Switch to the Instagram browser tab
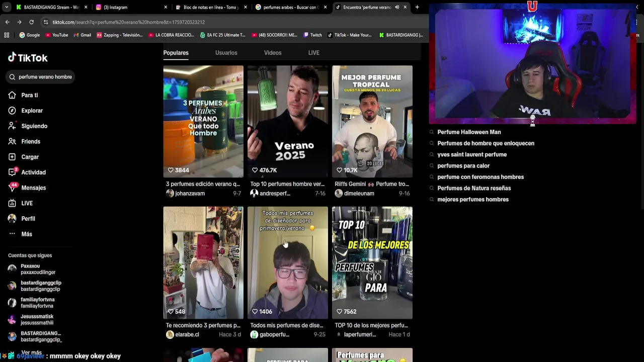Viewport: 644px width, 362px height. tap(130, 7)
